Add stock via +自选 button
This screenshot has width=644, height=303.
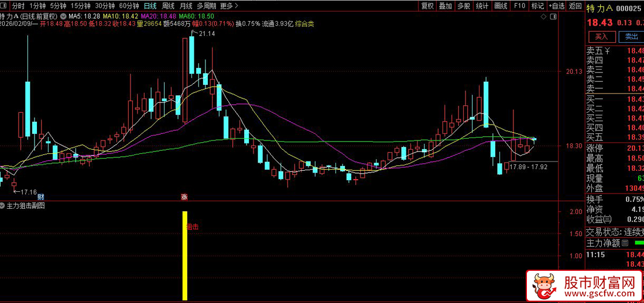click(557, 6)
